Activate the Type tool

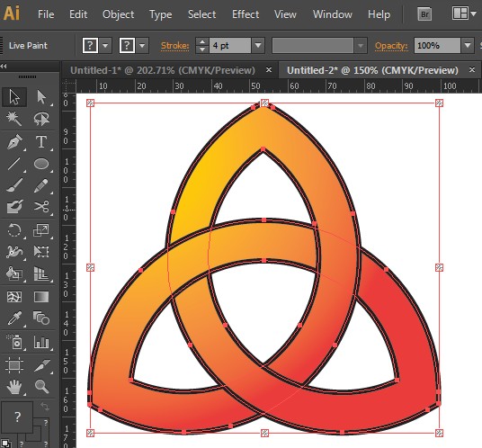click(x=41, y=142)
